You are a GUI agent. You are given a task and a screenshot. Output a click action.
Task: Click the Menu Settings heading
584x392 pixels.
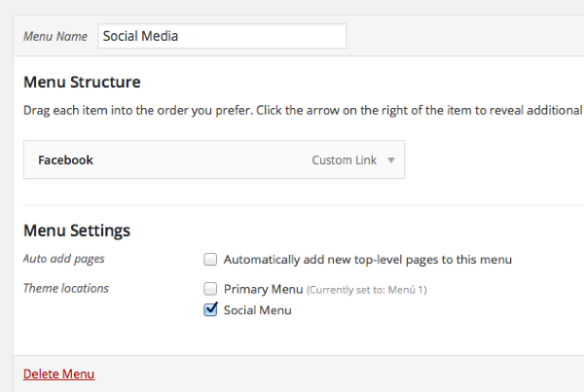pyautogui.click(x=77, y=232)
